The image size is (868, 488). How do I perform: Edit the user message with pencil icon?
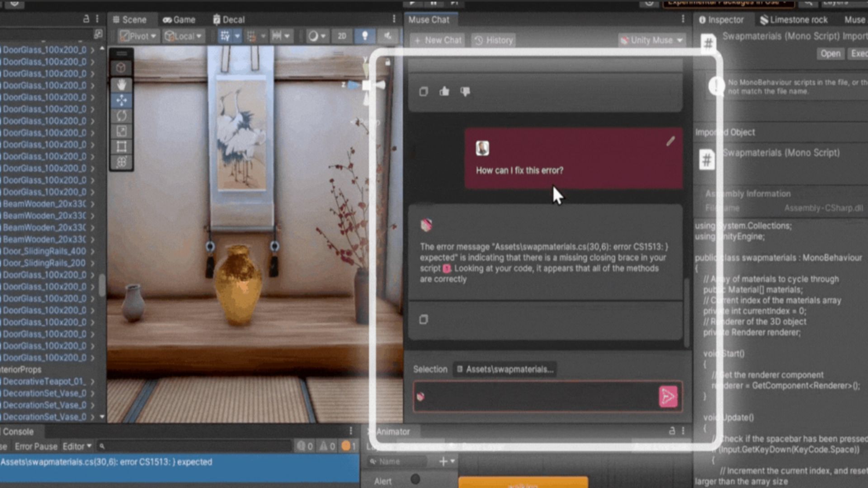670,141
